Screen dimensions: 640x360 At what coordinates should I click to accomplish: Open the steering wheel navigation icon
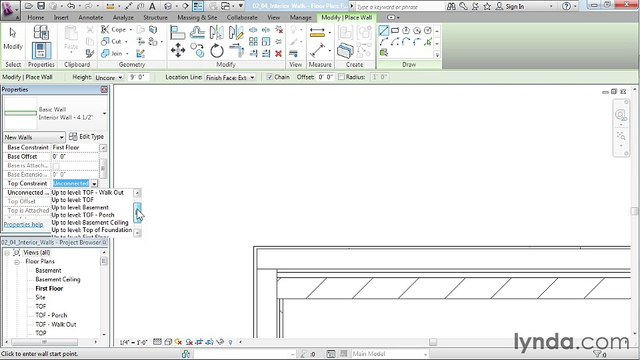pos(620,115)
